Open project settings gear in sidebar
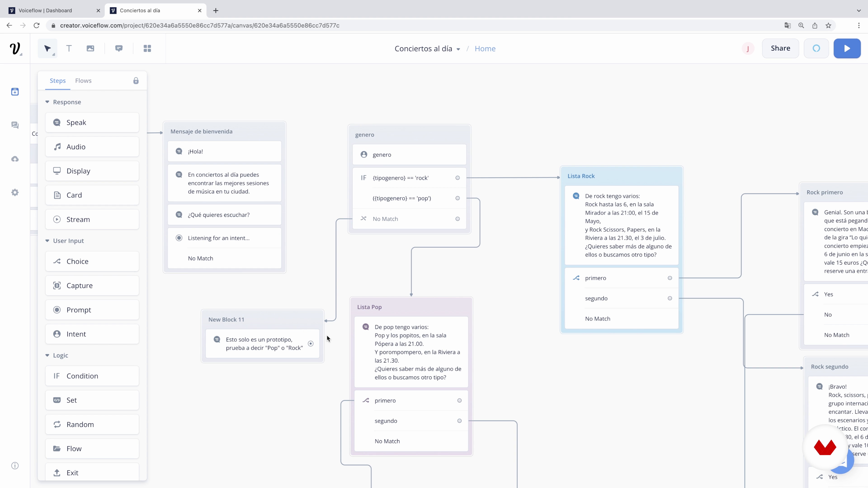Image resolution: width=868 pixels, height=488 pixels. pyautogui.click(x=15, y=193)
